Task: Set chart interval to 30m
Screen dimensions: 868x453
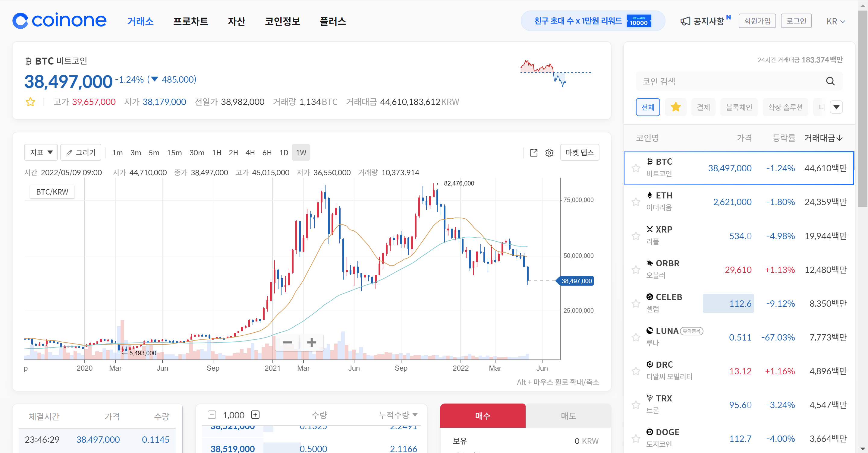Action: [x=197, y=153]
